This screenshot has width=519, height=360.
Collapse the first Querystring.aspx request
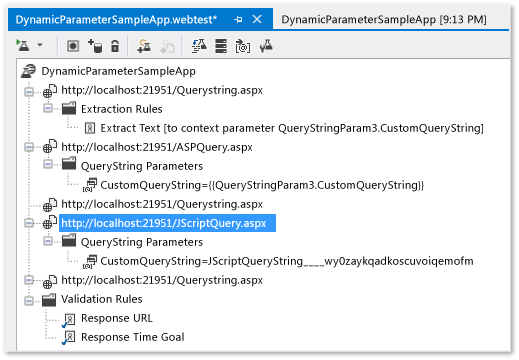click(x=29, y=91)
